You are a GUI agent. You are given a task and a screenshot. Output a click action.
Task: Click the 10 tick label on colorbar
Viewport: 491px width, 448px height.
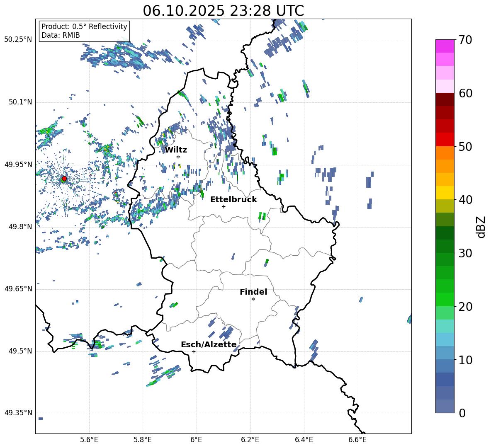pos(466,360)
